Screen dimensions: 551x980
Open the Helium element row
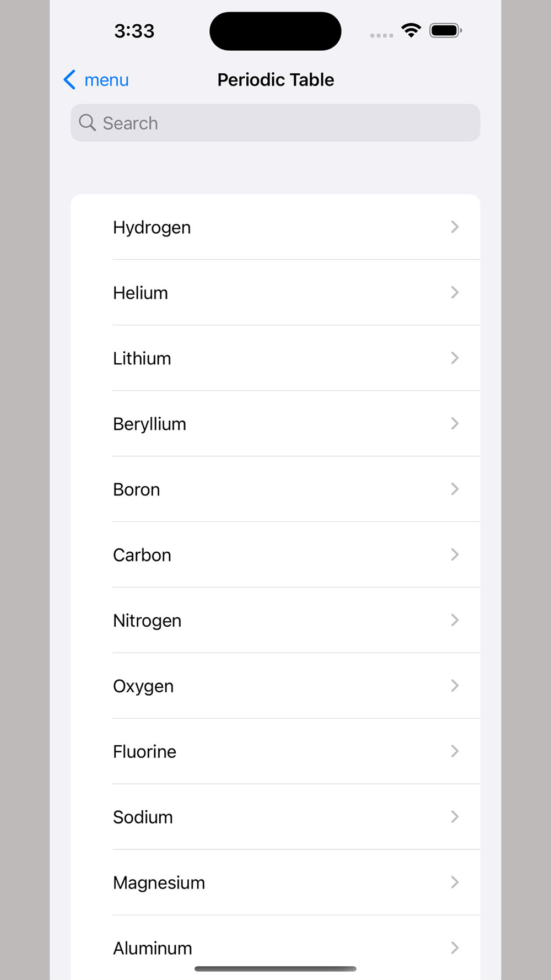coord(275,293)
